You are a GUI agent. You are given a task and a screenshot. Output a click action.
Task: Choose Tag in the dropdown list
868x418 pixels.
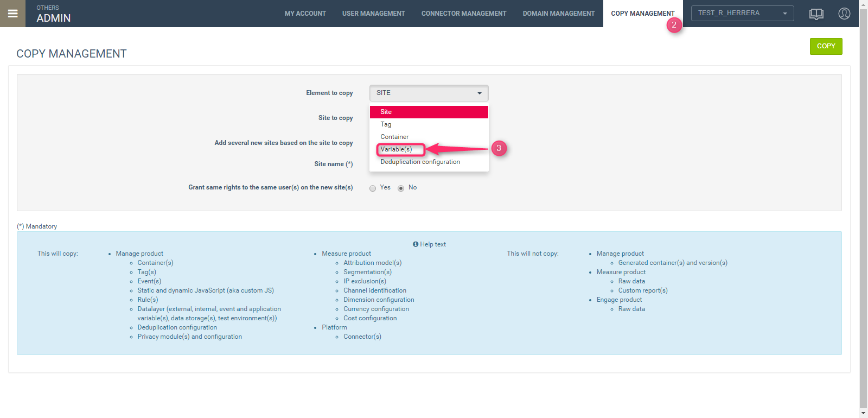[386, 124]
